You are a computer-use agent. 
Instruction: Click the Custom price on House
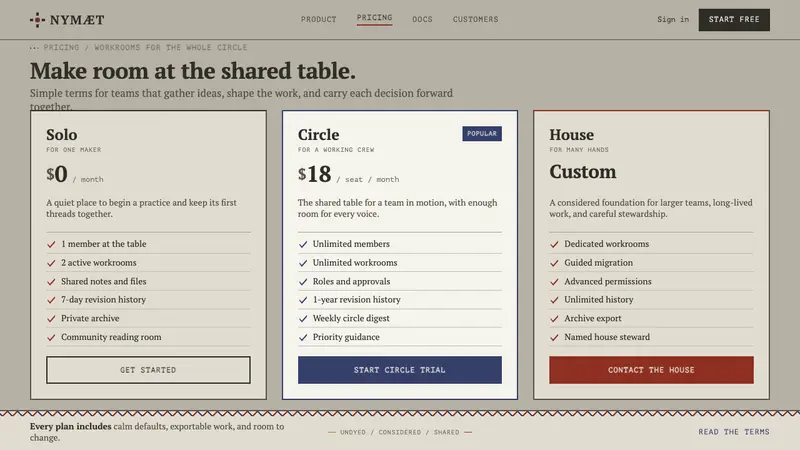point(583,172)
